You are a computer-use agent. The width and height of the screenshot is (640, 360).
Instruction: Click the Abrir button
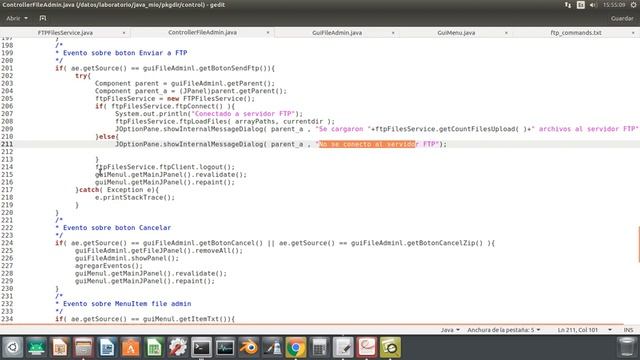pos(13,18)
